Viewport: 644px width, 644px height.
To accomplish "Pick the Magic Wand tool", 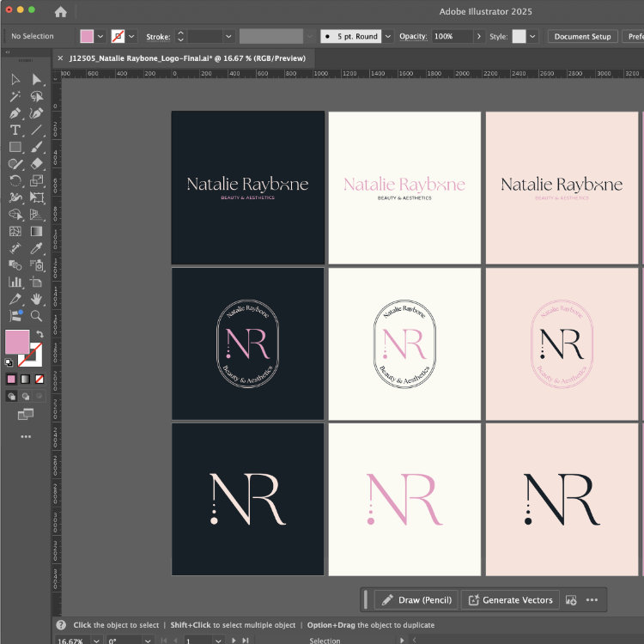I will (x=15, y=97).
